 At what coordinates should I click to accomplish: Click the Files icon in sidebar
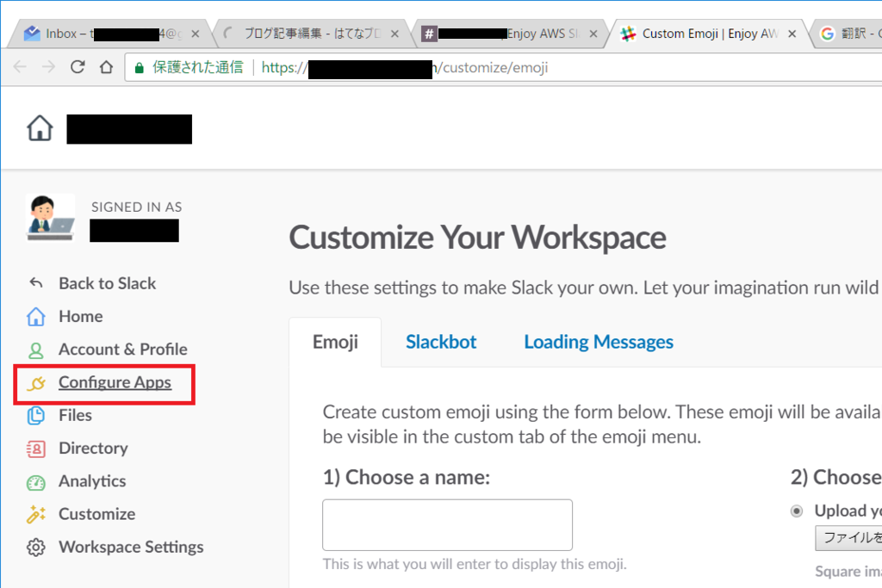36,416
